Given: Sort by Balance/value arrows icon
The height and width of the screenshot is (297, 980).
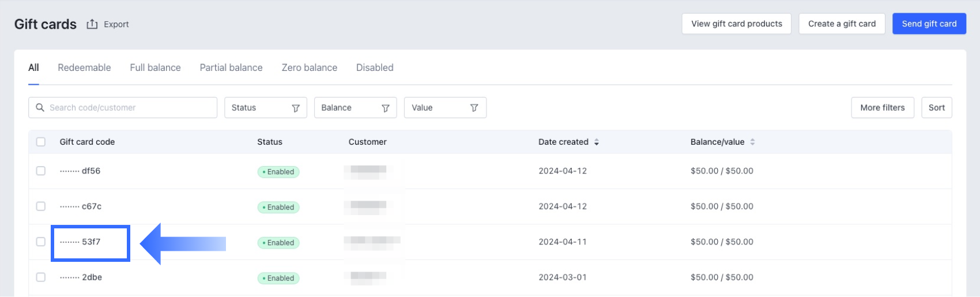Looking at the screenshot, I should click(752, 142).
